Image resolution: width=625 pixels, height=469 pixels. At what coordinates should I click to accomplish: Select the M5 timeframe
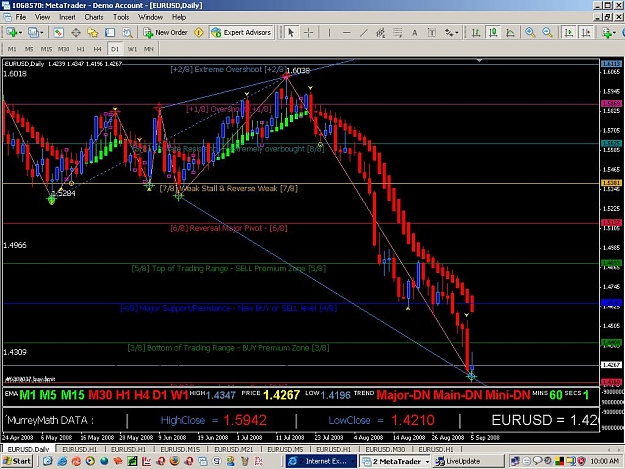(x=29, y=49)
